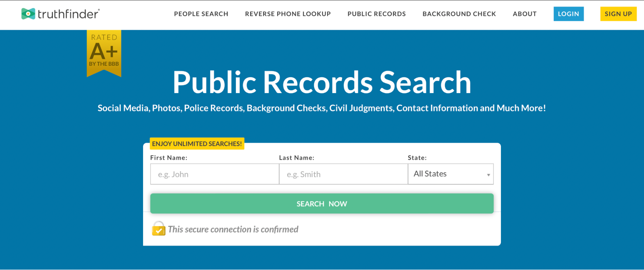644x270 pixels.
Task: Focus the Last Name input field
Action: pyautogui.click(x=343, y=174)
